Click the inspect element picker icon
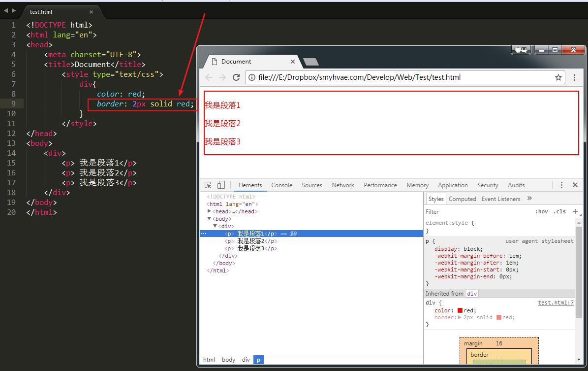The image size is (588, 371). 208,185
